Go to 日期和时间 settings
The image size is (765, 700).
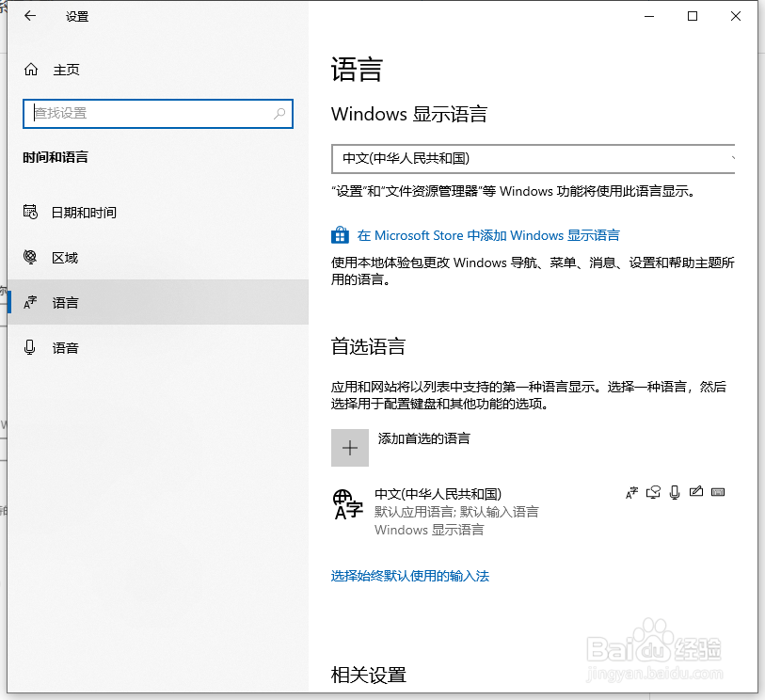point(158,213)
